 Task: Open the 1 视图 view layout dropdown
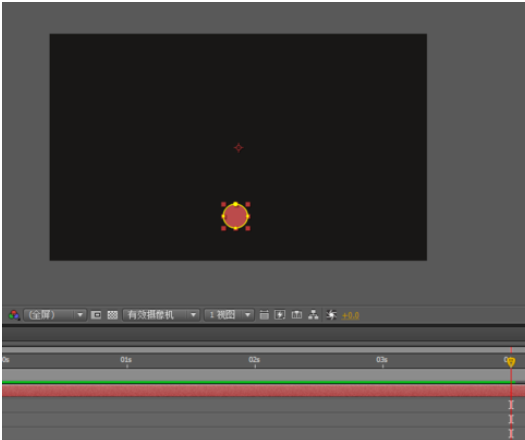pyautogui.click(x=229, y=315)
